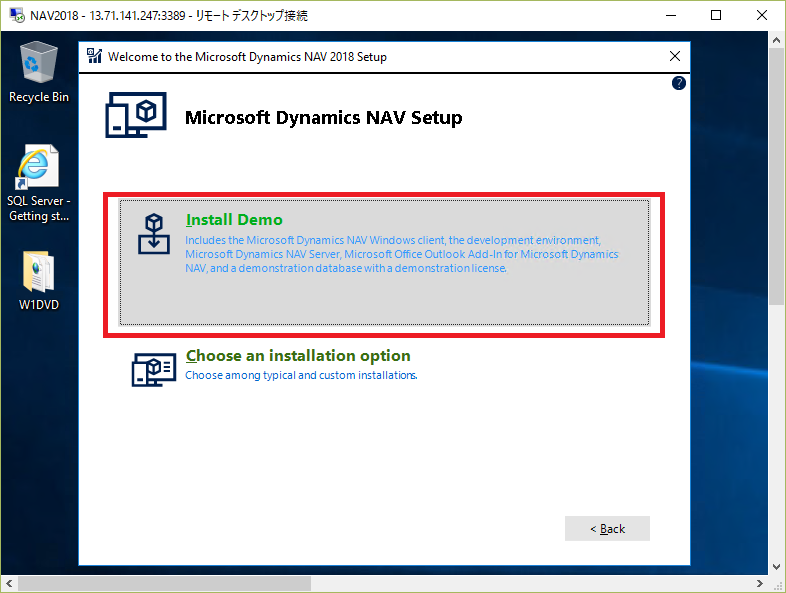Viewport: 786px width, 593px height.
Task: Close the NAV 2018 Setup dialog
Action: pyautogui.click(x=675, y=56)
